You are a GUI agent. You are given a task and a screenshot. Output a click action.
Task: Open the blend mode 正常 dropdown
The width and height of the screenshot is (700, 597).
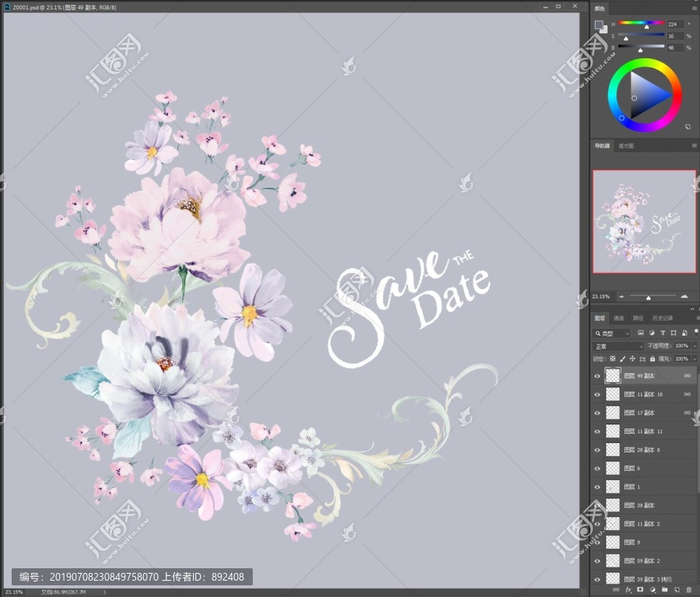(618, 346)
